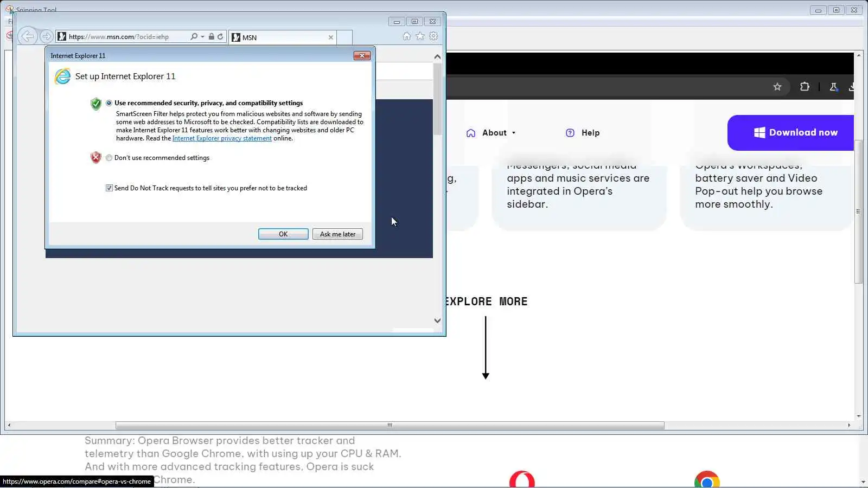
Task: Click IE page scrollbar up arrow
Action: (x=437, y=56)
